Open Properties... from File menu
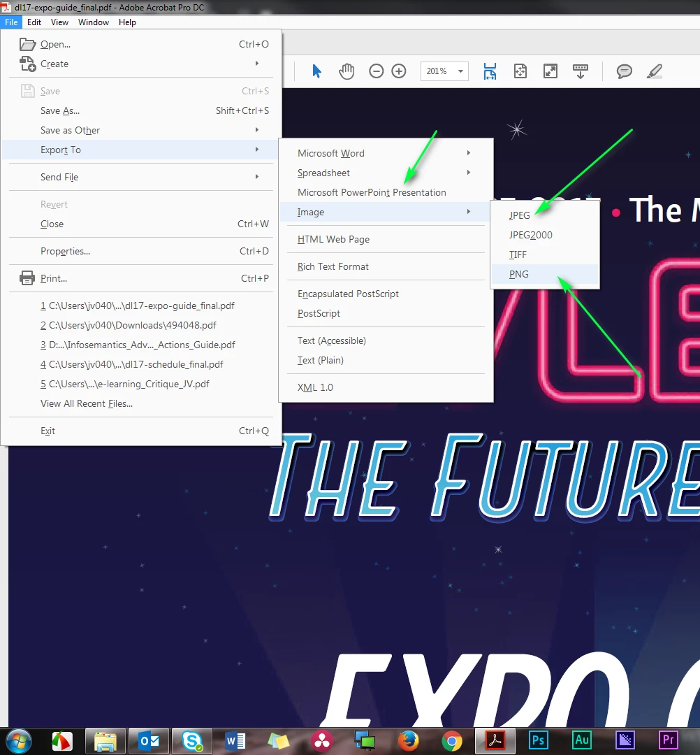The image size is (700, 755). tap(140, 252)
